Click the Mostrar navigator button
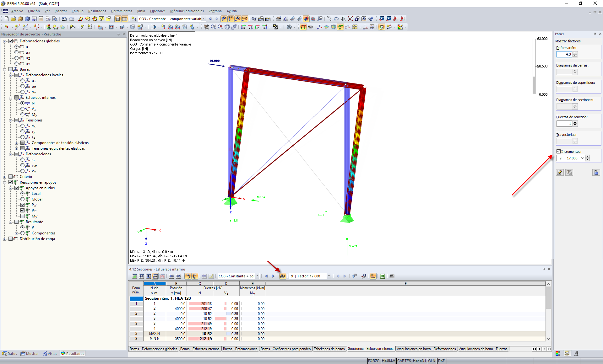The image size is (603, 364). [x=30, y=354]
